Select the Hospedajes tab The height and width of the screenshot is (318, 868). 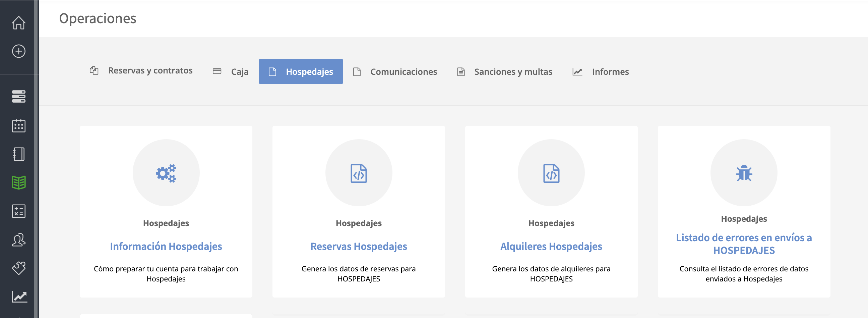click(x=301, y=72)
